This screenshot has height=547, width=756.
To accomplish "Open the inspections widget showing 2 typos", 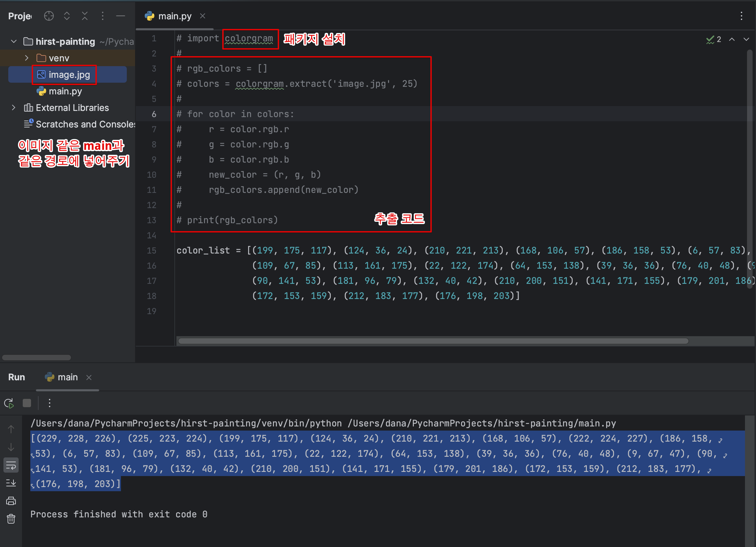I will pos(714,39).
